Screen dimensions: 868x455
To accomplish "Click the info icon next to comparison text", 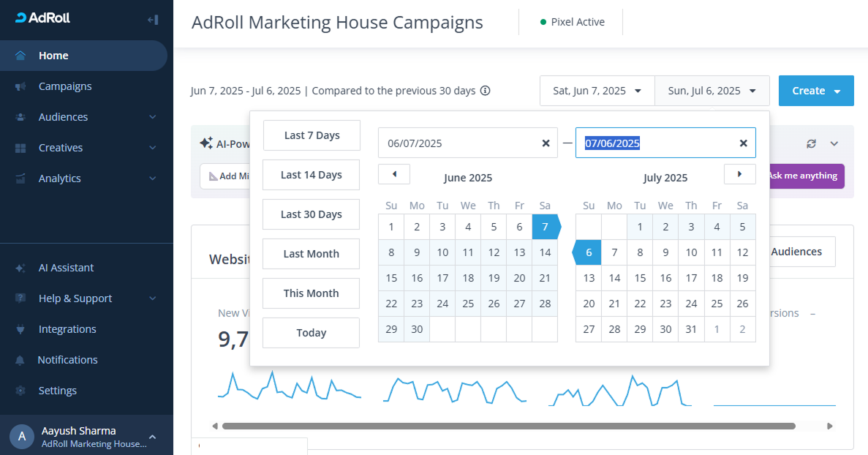I will coord(485,91).
